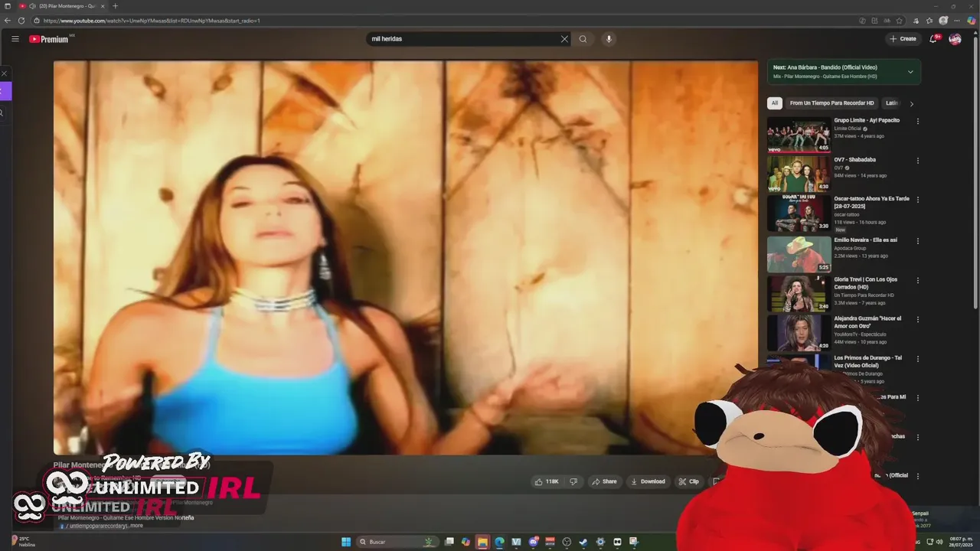This screenshot has height=551, width=980.
Task: Open more options for Grupo Limite video
Action: click(x=918, y=121)
